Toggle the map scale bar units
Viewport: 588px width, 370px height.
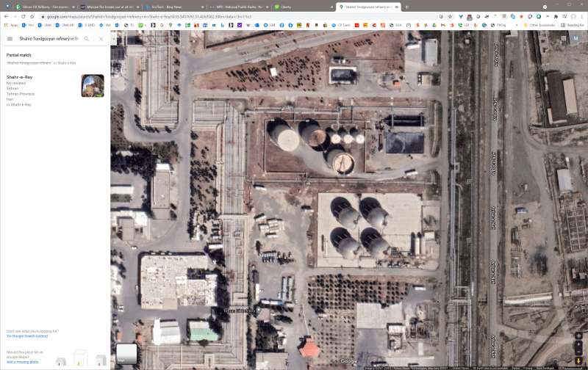570,368
